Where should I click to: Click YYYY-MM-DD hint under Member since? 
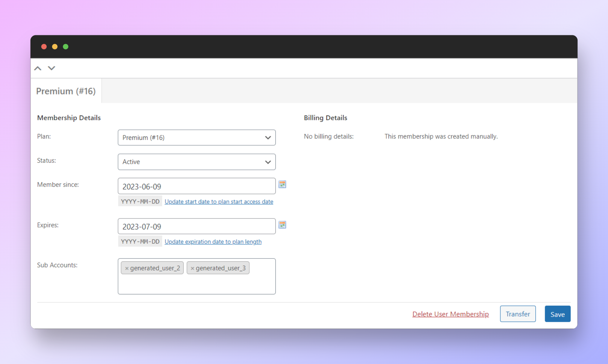tap(140, 202)
